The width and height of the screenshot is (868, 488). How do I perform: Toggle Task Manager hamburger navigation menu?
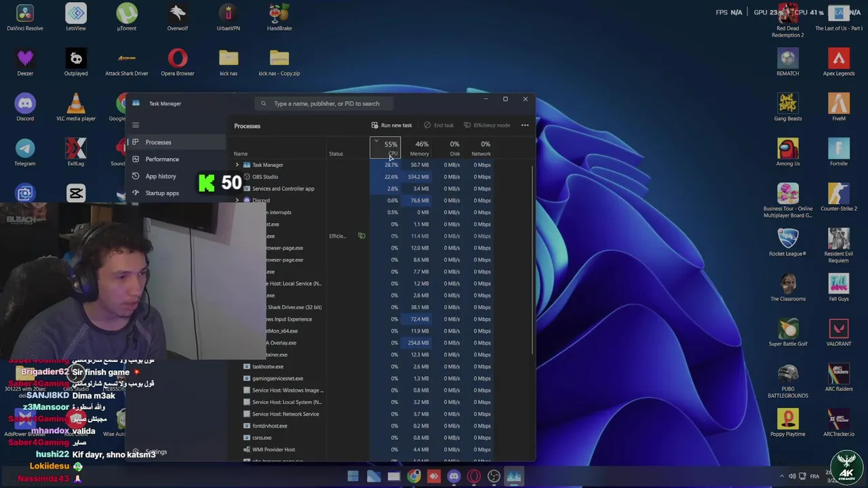pyautogui.click(x=136, y=125)
